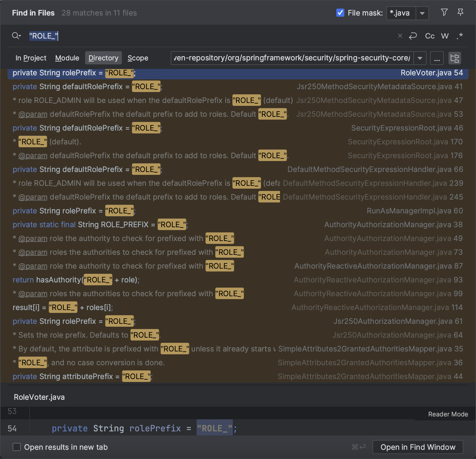
Task: Browse for a directory with the ellipsis button
Action: (x=437, y=58)
